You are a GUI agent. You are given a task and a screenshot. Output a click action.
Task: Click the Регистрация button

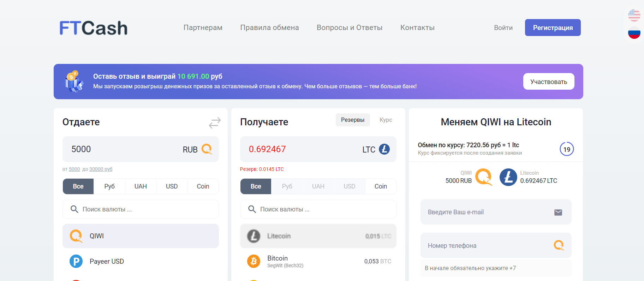(x=553, y=28)
